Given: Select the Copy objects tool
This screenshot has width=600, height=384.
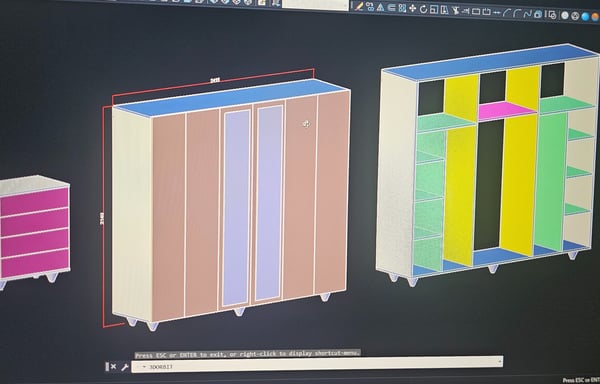Looking at the screenshot, I should (370, 7).
